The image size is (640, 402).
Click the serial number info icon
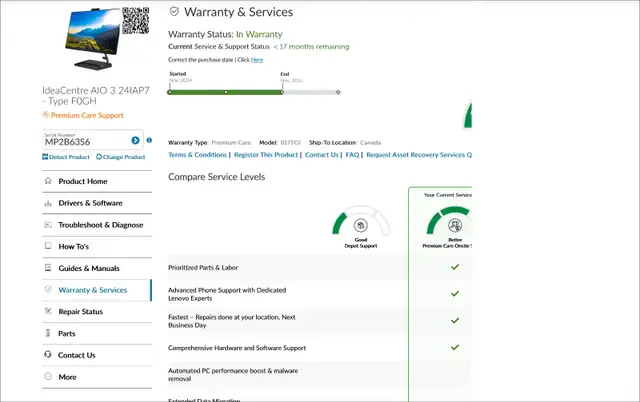(149, 140)
